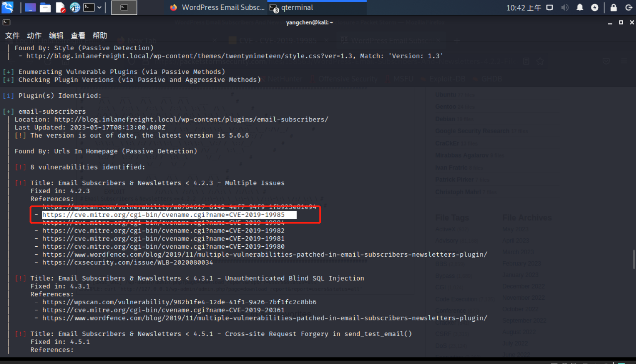The height and width of the screenshot is (364, 636).
Task: Click the volume speaker icon
Action: click(565, 7)
